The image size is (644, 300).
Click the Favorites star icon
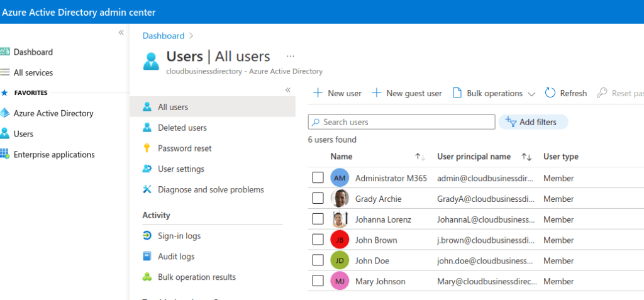[4, 93]
